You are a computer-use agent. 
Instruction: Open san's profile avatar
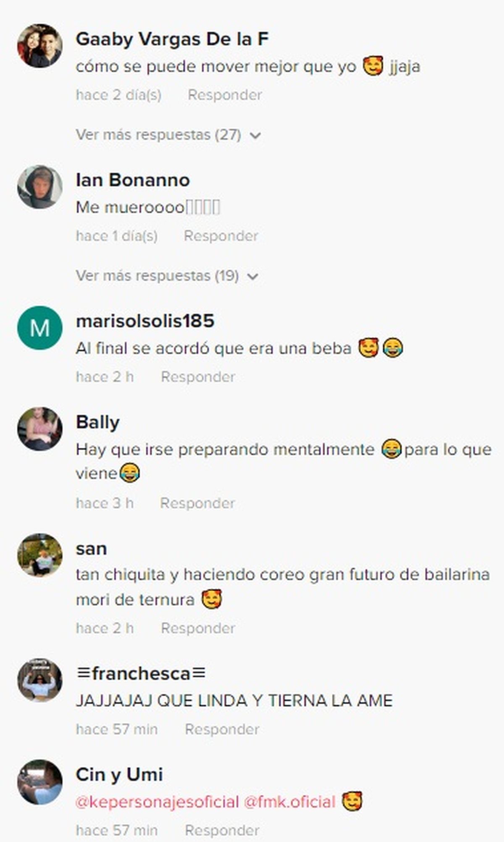coord(40,555)
